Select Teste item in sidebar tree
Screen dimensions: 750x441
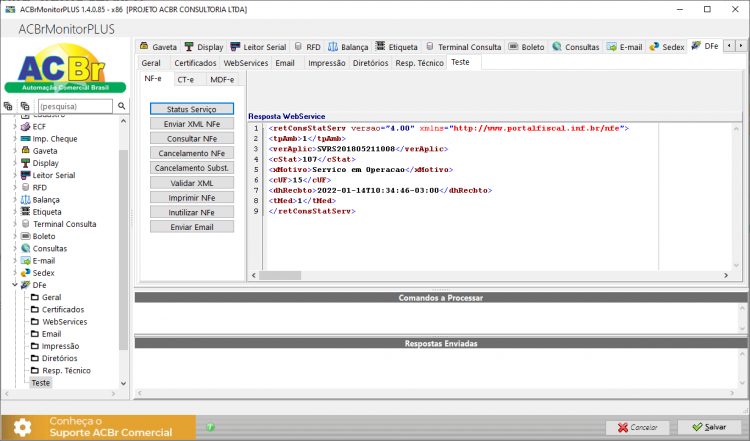tap(41, 383)
